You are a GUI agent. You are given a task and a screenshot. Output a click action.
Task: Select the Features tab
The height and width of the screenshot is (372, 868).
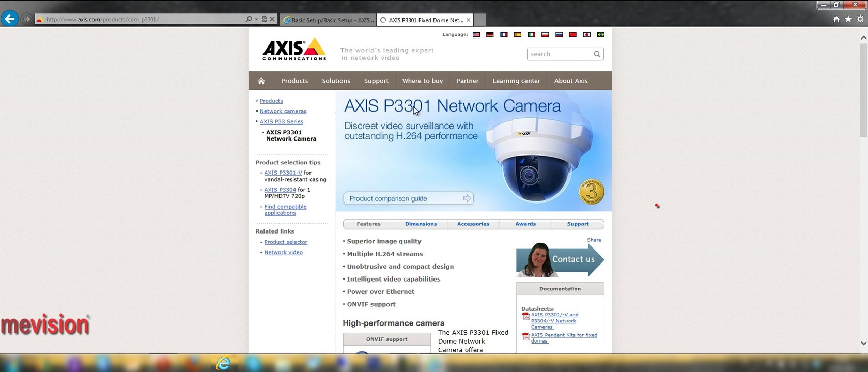click(x=368, y=224)
